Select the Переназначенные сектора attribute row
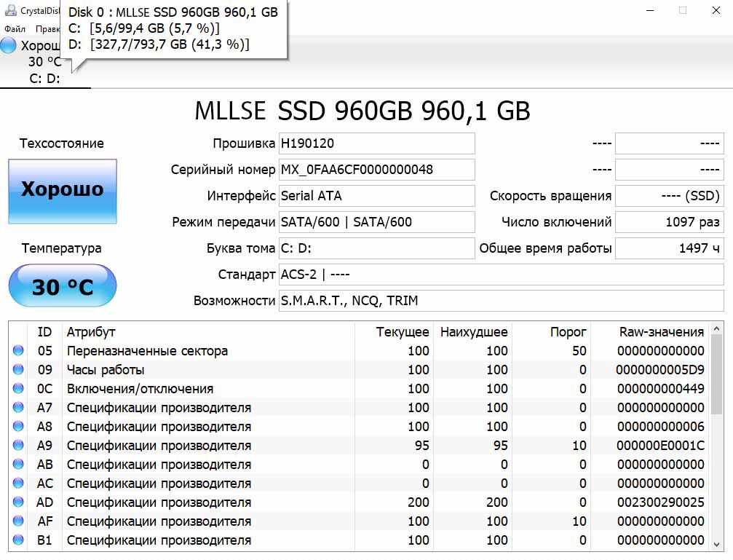733x560 pixels. pyautogui.click(x=147, y=351)
